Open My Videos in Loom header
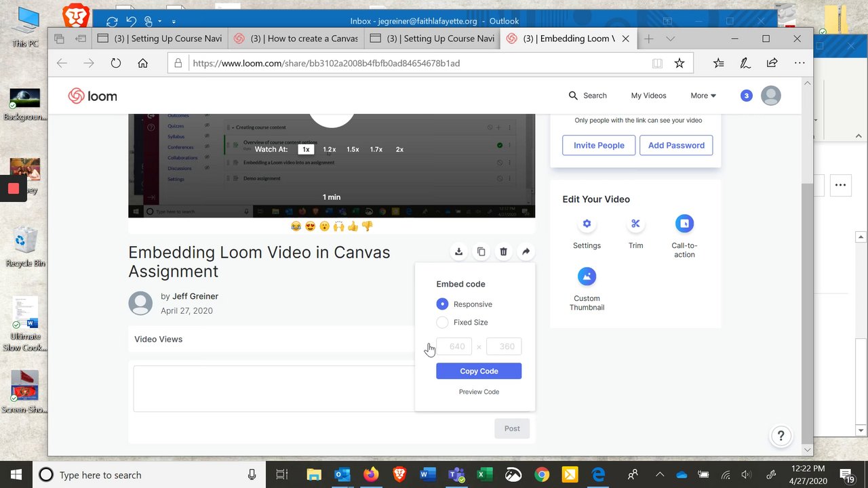Screen dimensions: 868x488 (x=649, y=96)
